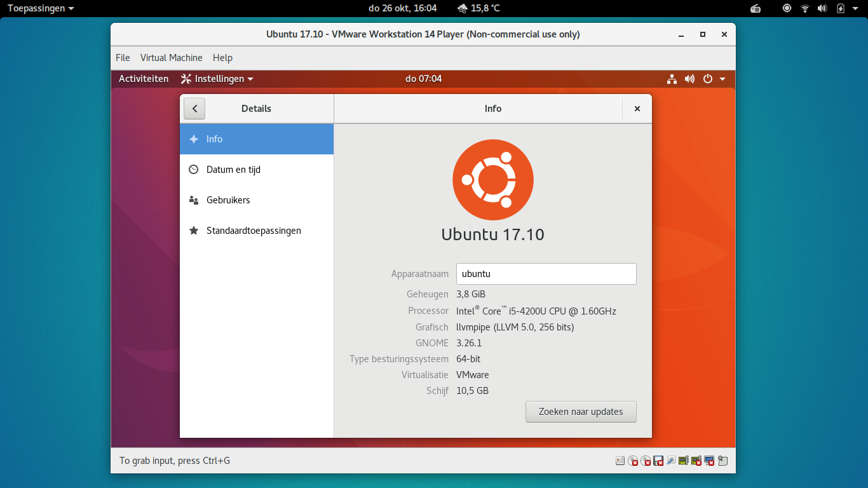868x488 pixels.
Task: Select Gebruikers in the sidebar
Action: click(257, 200)
